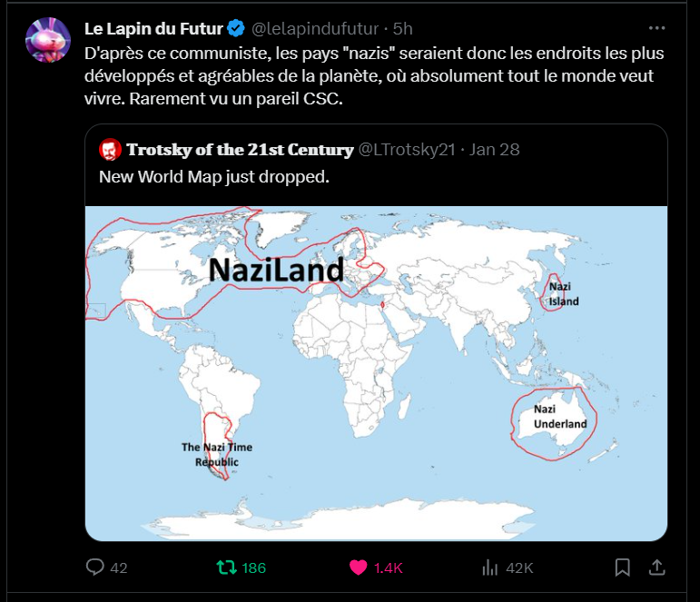Image resolution: width=700 pixels, height=602 pixels.
Task: Click Trotsky of the 21st Century avatar
Action: point(111,149)
